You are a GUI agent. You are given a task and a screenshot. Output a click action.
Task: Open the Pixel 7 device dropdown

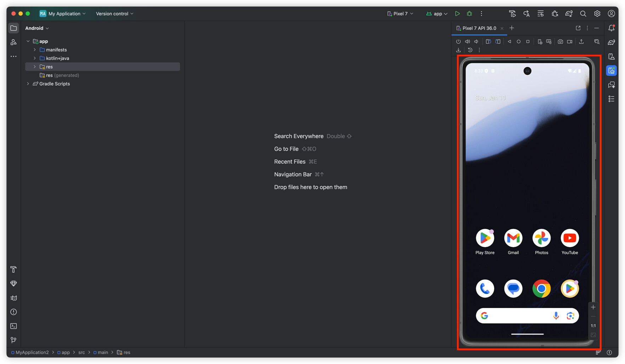pyautogui.click(x=400, y=14)
